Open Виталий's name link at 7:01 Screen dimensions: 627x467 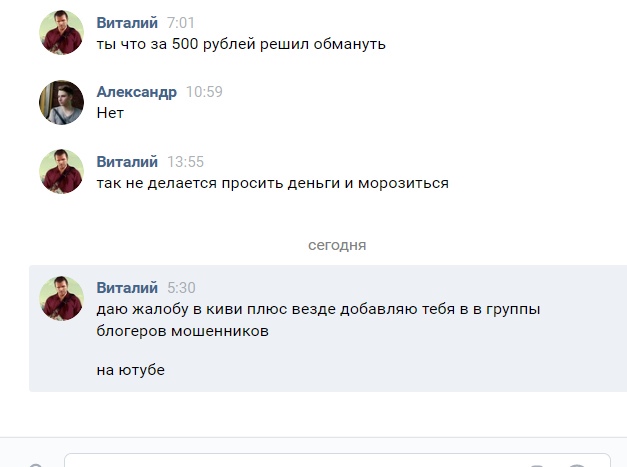(x=127, y=22)
